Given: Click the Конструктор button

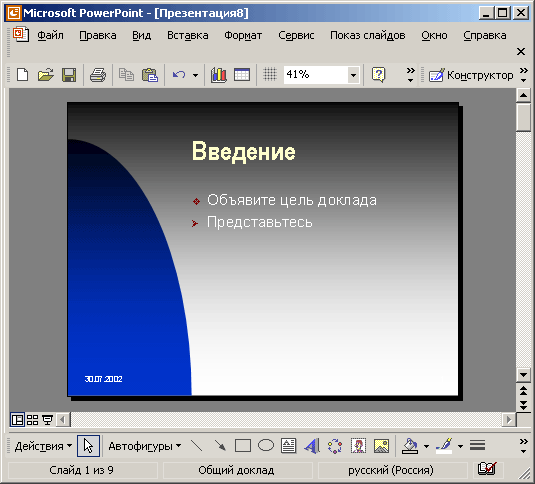Looking at the screenshot, I should click(471, 75).
